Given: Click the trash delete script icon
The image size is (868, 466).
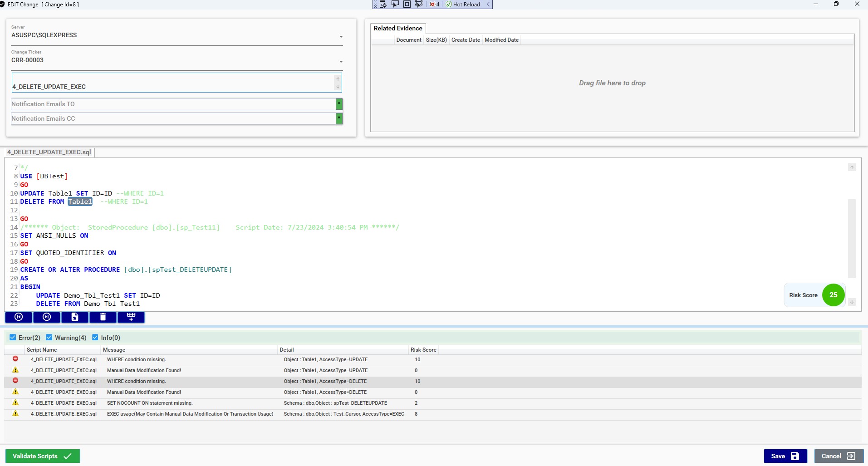Looking at the screenshot, I should pos(103,317).
